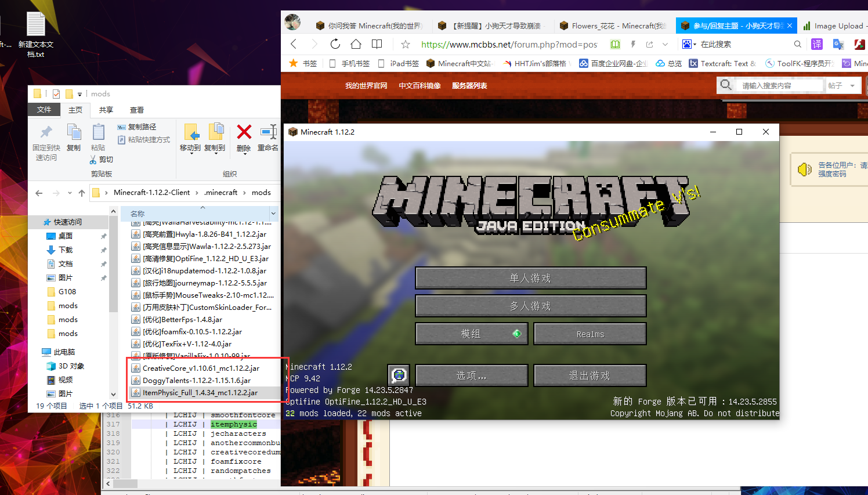Open the browser home page
Image resolution: width=868 pixels, height=495 pixels.
[x=356, y=44]
